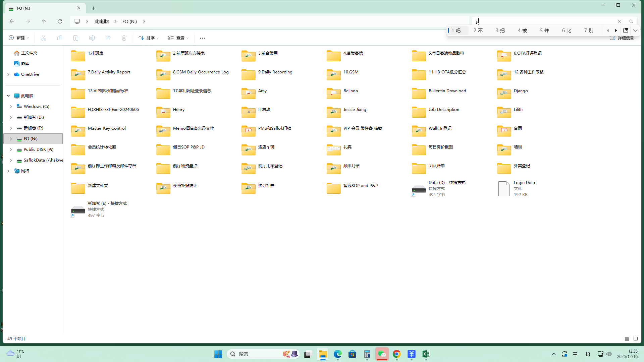Click the Share icon in toolbar
This screenshot has width=644, height=362.
click(108, 38)
